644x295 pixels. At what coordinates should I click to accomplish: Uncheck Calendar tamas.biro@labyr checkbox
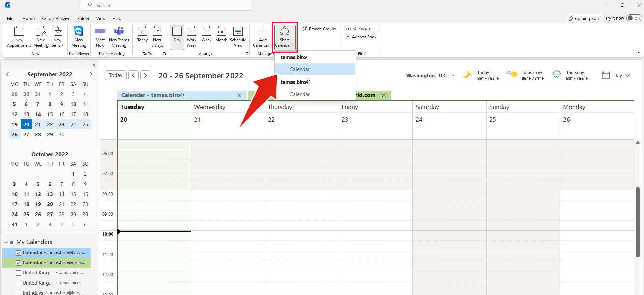[18, 253]
